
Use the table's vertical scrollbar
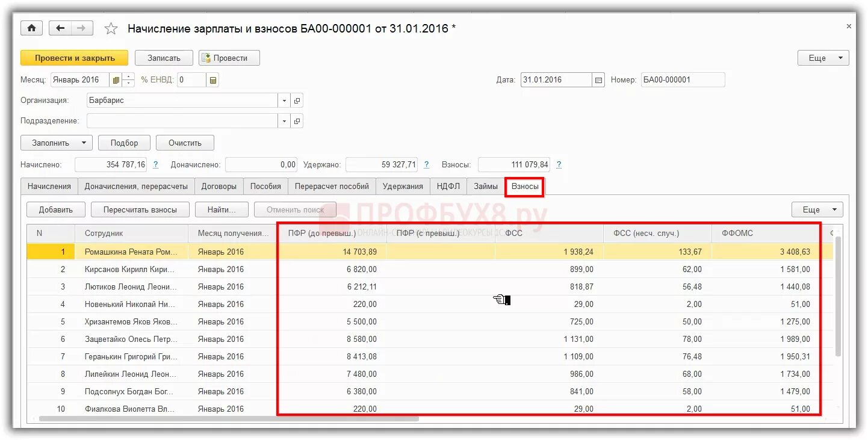click(x=837, y=295)
